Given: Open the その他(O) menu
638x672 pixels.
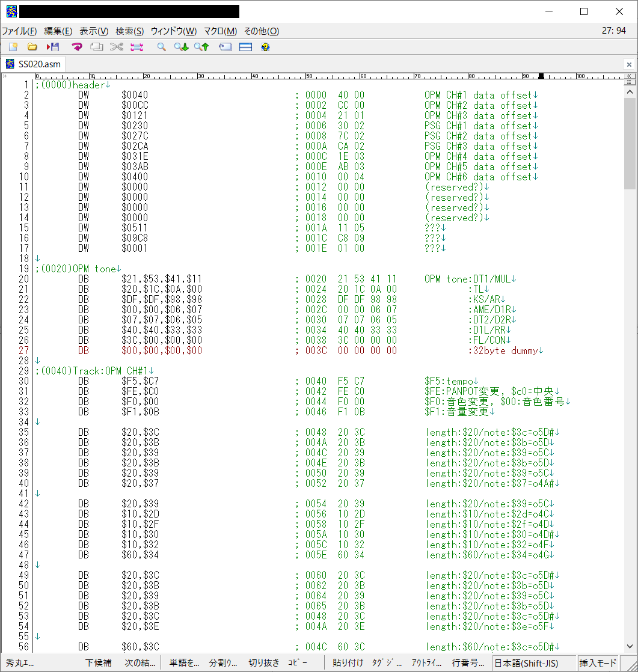Looking at the screenshot, I should (262, 31).
